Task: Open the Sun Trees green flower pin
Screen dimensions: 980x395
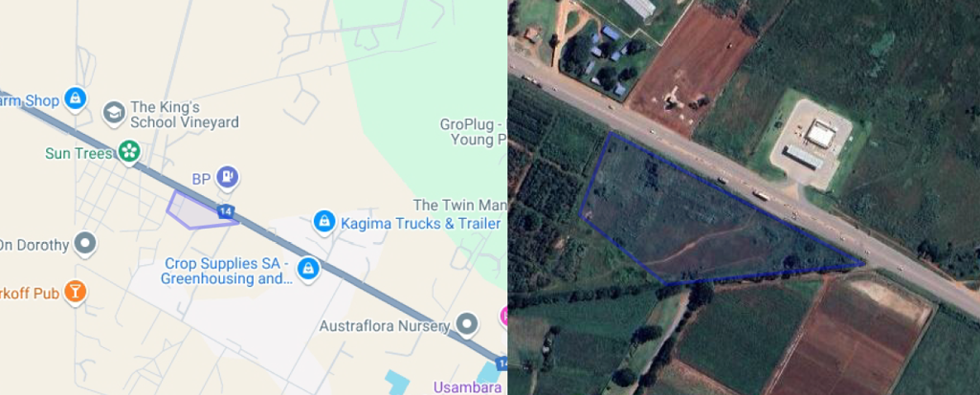Action: 129,151
